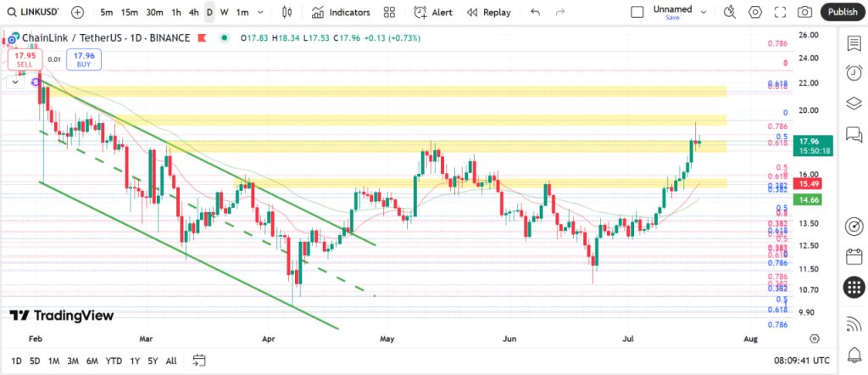Viewport: 868px width, 375px height.
Task: Switch to the 4h timeframe
Action: (x=194, y=12)
